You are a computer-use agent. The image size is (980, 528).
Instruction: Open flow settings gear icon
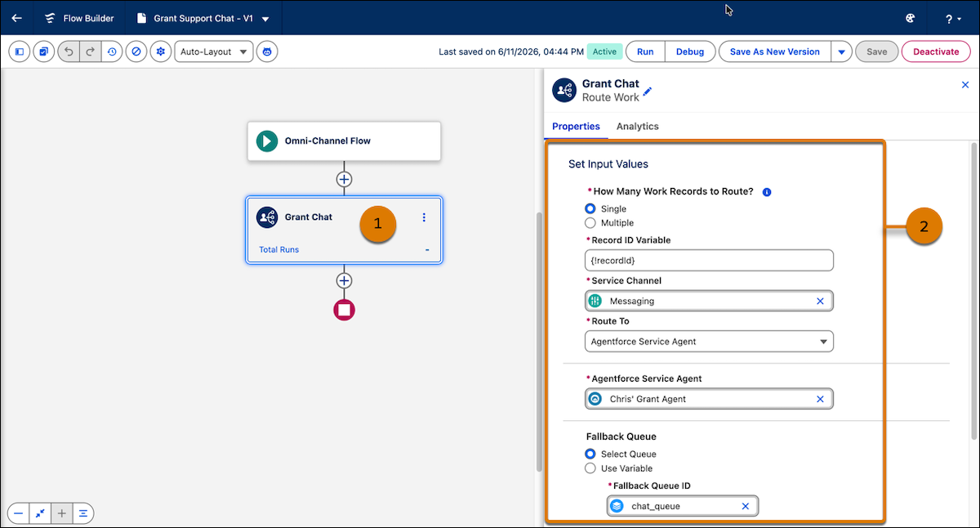[x=161, y=51]
